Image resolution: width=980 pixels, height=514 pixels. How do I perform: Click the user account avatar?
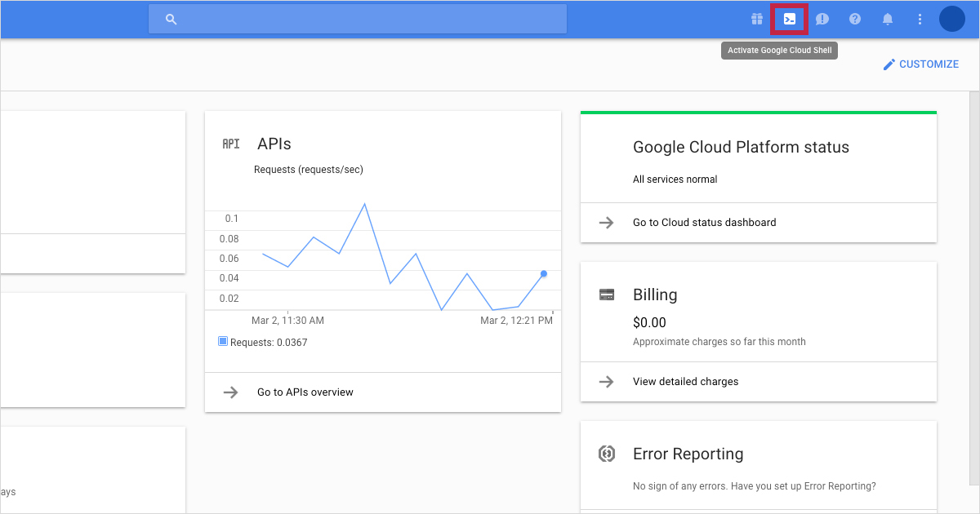click(x=952, y=19)
